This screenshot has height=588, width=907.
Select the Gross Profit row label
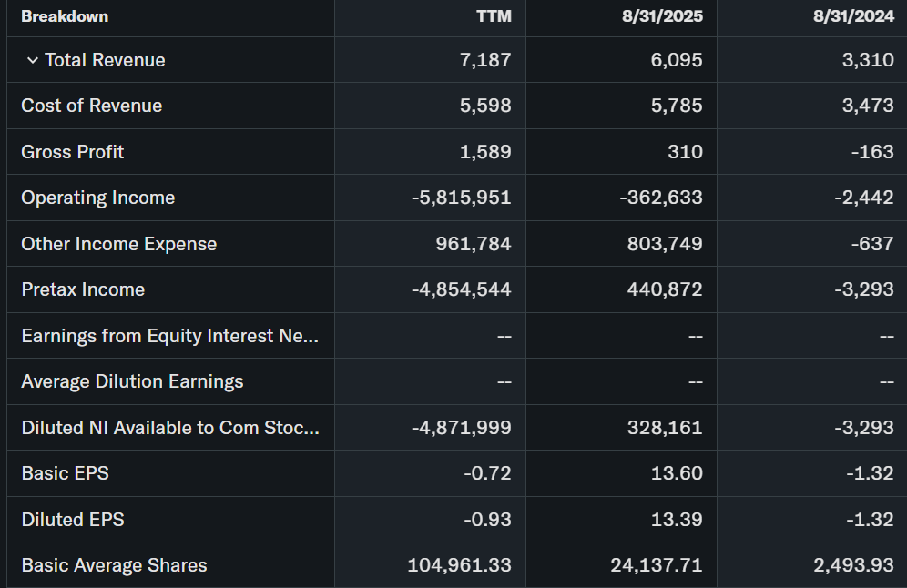(x=73, y=152)
